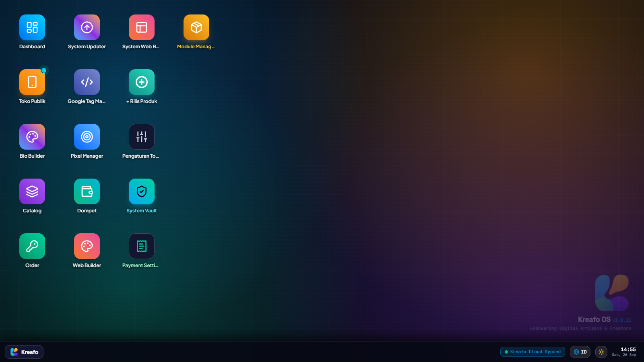Switch language using the ID button
The width and height of the screenshot is (644, 362).
coord(580,352)
